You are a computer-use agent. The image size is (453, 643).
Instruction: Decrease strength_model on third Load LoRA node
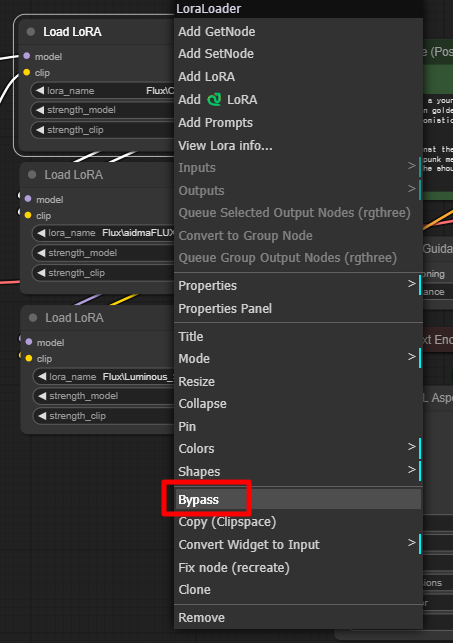coord(42,396)
